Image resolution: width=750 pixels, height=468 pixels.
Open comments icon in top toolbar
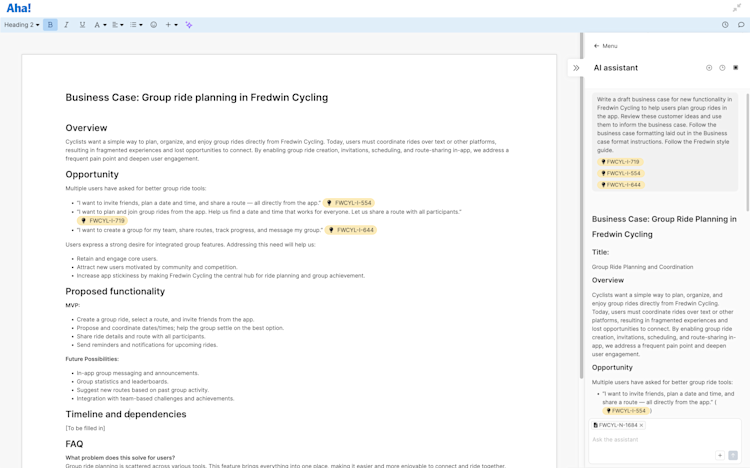(741, 25)
